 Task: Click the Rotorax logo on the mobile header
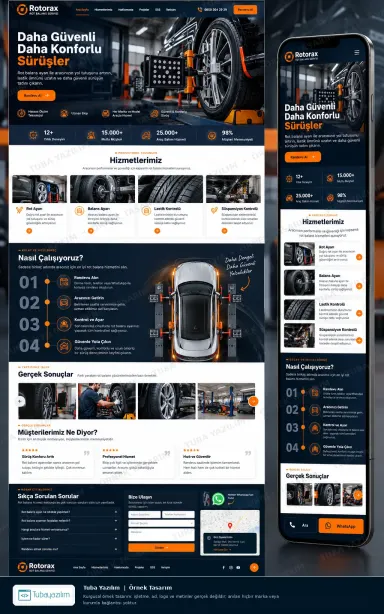tap(301, 56)
